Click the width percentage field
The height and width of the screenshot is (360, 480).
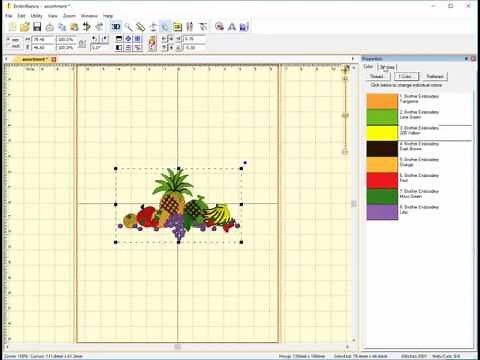coord(66,40)
